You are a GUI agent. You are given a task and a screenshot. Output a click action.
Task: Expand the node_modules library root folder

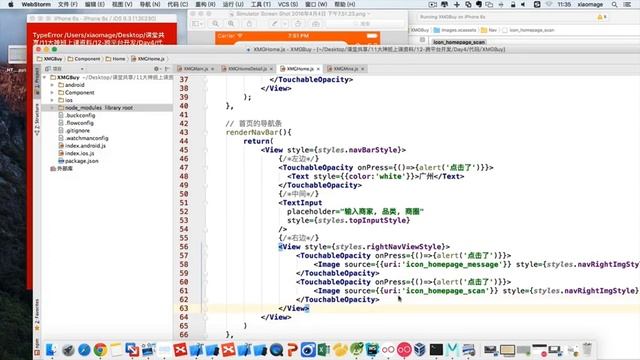point(52,108)
